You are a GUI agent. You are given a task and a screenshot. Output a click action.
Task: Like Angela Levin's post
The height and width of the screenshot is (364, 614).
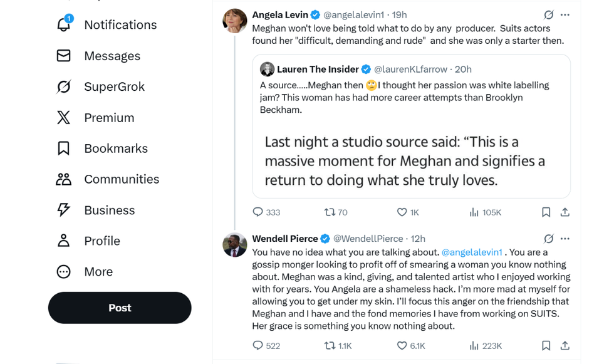click(x=402, y=212)
